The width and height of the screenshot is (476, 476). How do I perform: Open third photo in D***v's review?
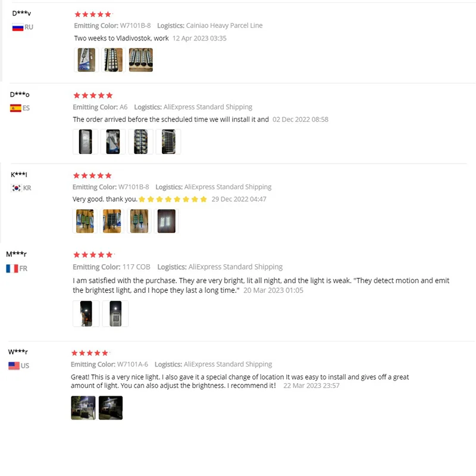[141, 60]
